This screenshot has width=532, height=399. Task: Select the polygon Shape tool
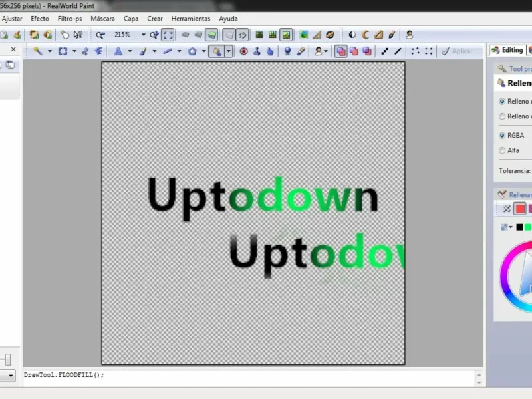[192, 51]
